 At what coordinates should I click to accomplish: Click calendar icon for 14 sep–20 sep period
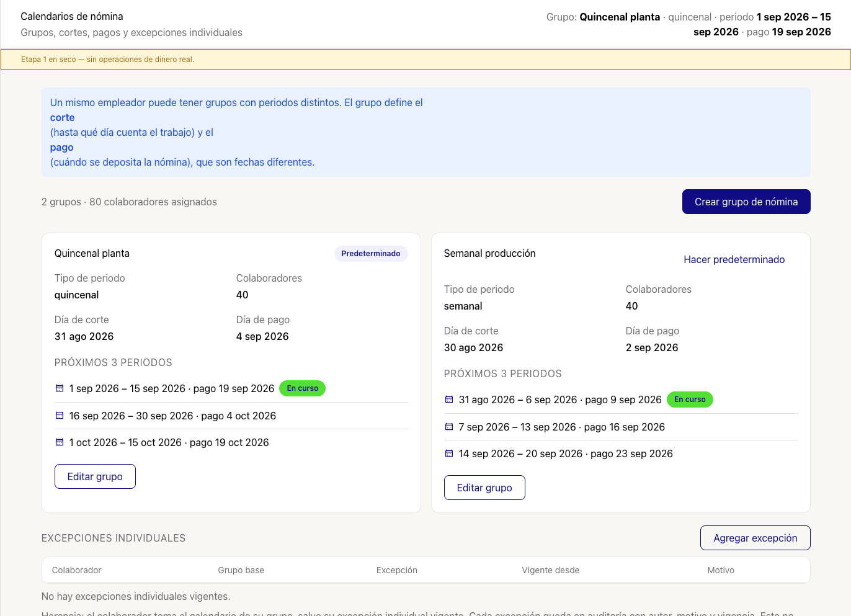point(449,453)
